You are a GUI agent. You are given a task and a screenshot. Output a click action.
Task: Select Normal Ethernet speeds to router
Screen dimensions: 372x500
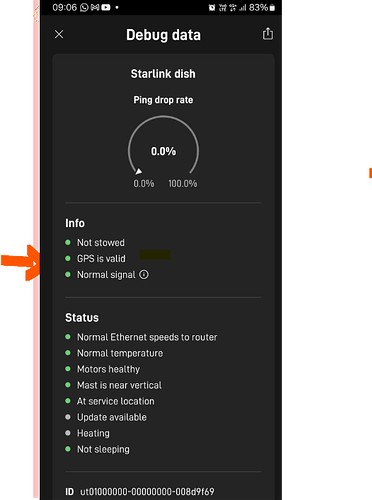147,337
